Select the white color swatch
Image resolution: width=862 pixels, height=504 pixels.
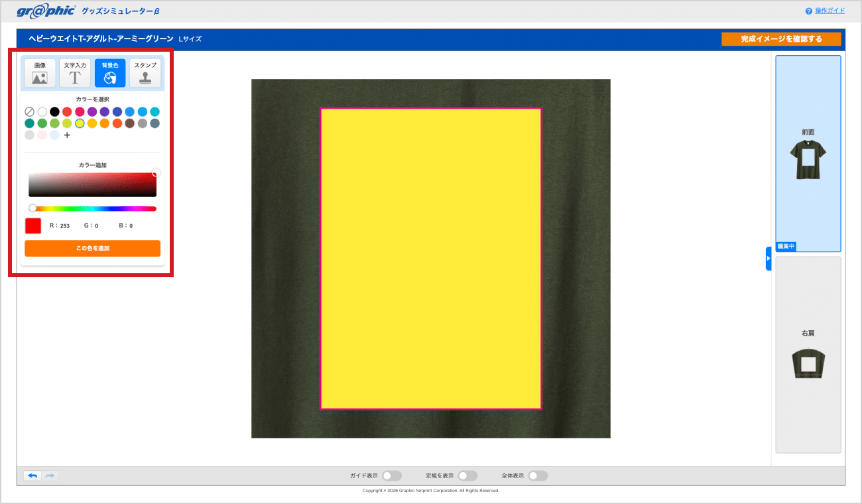tap(42, 111)
